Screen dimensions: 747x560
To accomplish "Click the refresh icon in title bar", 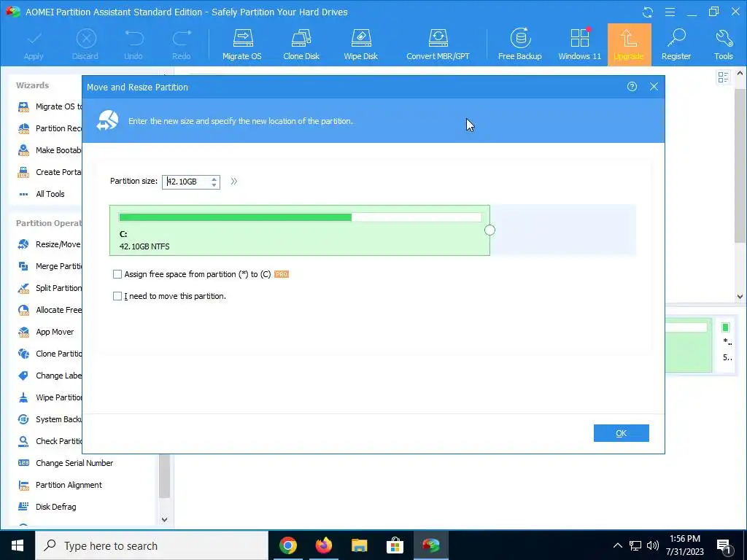I will (x=647, y=12).
